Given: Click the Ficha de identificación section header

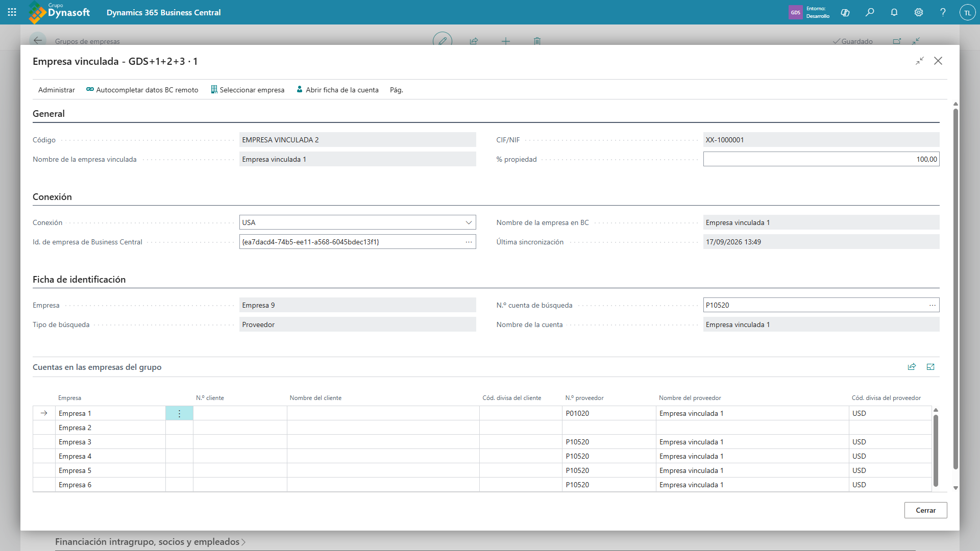Looking at the screenshot, I should coord(79,280).
